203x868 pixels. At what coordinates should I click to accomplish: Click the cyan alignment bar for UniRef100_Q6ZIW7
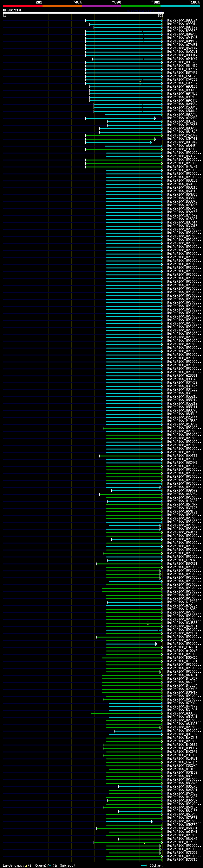124,48
